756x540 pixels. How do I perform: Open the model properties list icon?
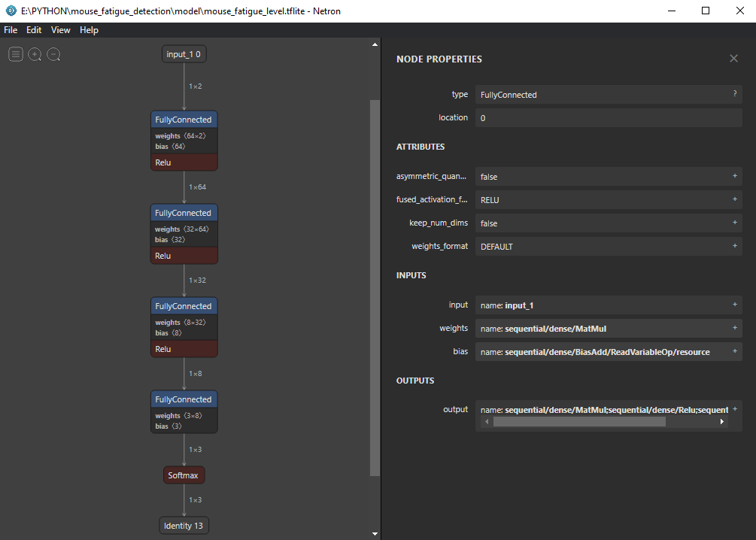pyautogui.click(x=16, y=54)
